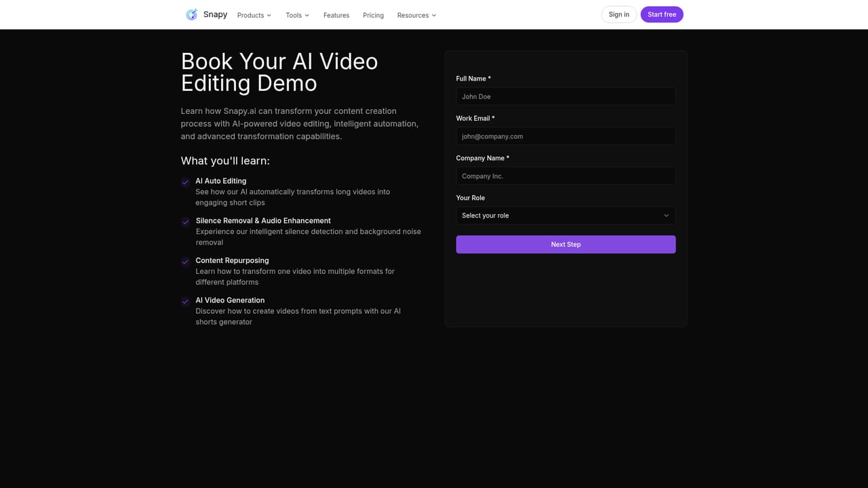This screenshot has width=868, height=488.
Task: Click the Snapy logo icon
Action: (192, 14)
